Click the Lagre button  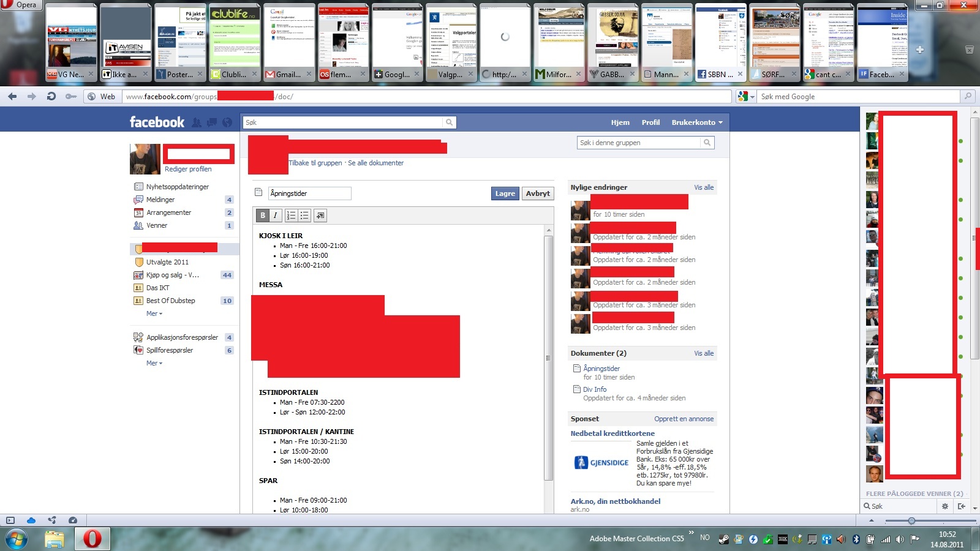tap(505, 193)
